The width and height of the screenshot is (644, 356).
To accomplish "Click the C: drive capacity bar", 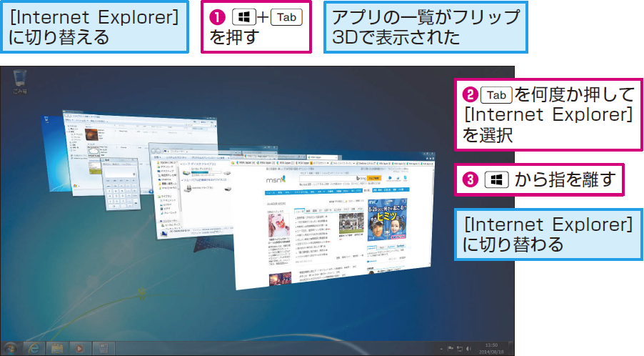I will (x=206, y=173).
